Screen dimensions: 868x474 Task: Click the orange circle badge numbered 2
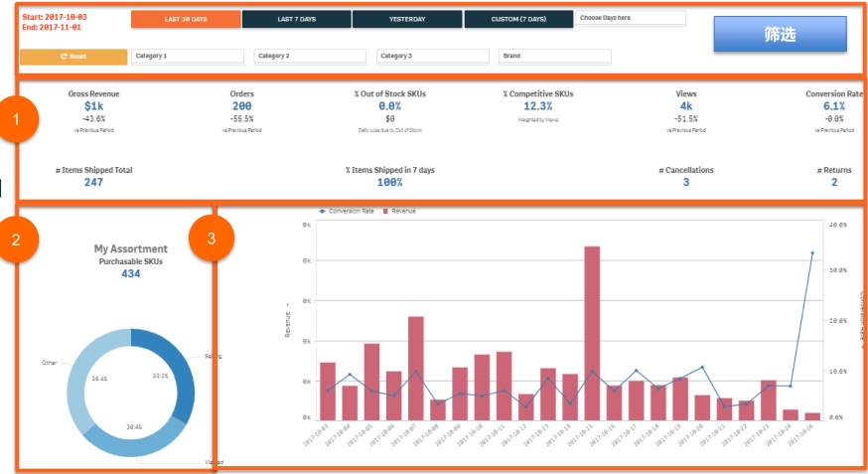click(19, 239)
